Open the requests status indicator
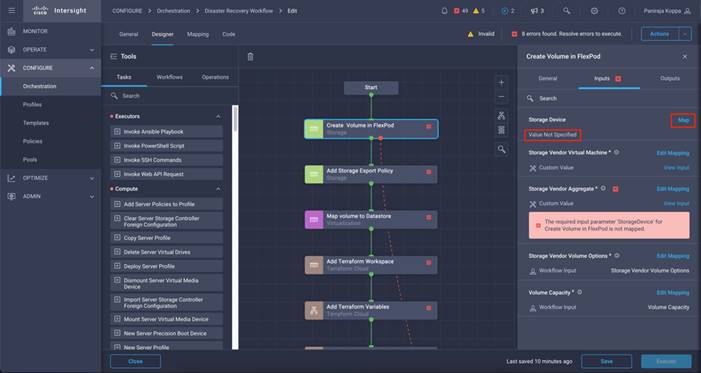Image resolution: width=701 pixels, height=373 pixels. pyautogui.click(x=507, y=11)
